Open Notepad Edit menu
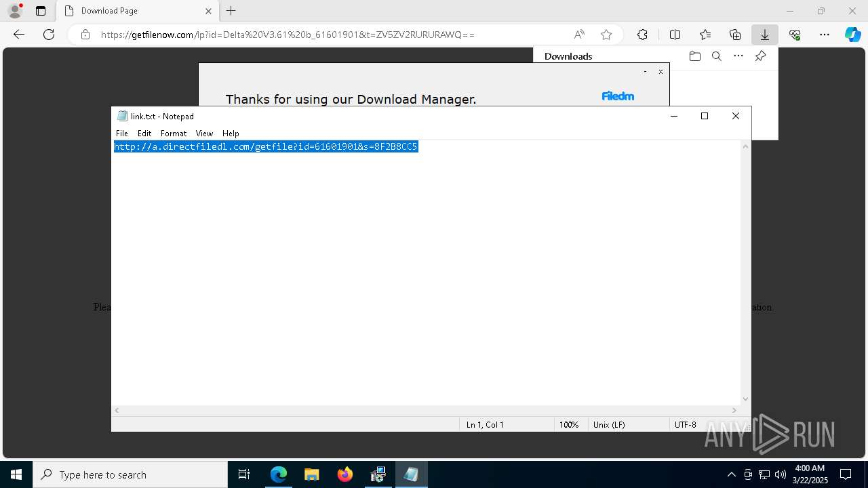 click(x=144, y=134)
